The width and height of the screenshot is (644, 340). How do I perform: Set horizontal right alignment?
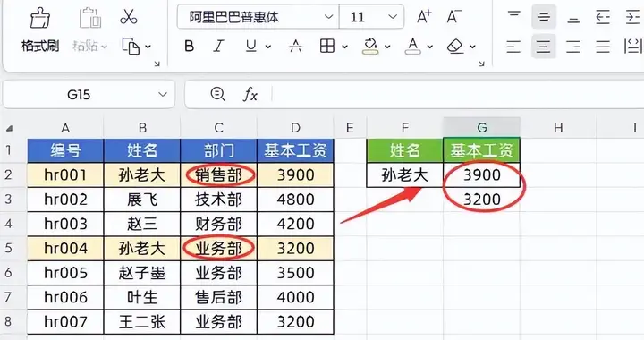(x=573, y=46)
